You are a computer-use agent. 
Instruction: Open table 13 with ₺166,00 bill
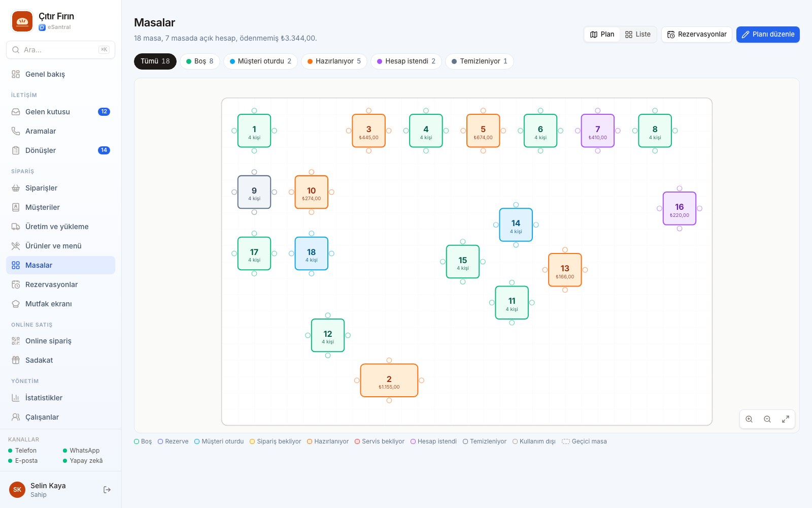coord(565,270)
